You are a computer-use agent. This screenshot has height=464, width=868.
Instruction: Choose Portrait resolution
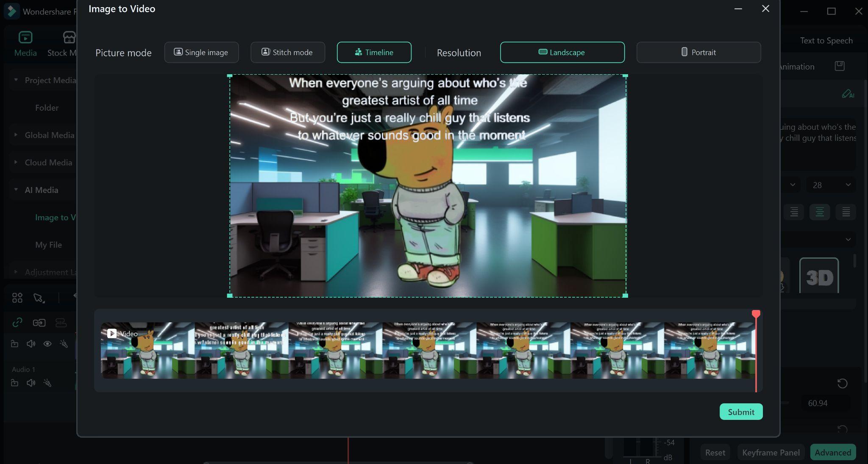[x=698, y=52]
